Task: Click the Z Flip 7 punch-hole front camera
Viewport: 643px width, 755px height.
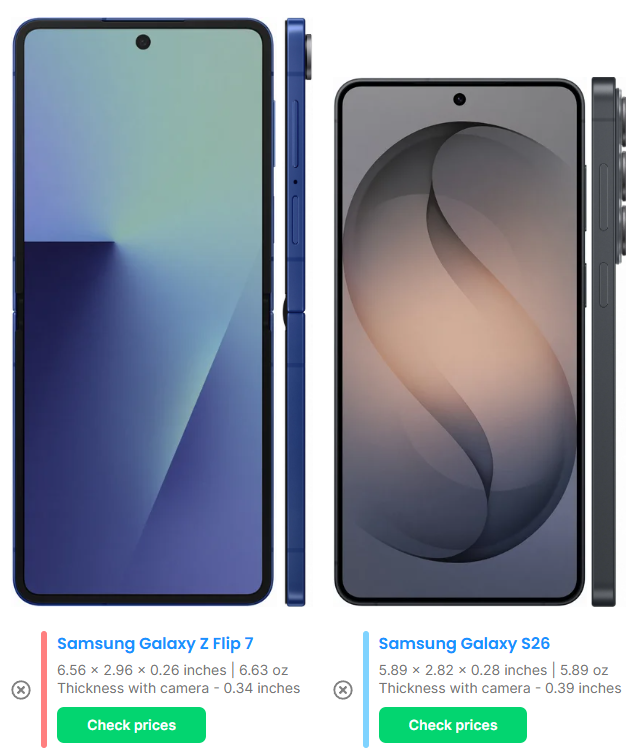Action: 143,42
